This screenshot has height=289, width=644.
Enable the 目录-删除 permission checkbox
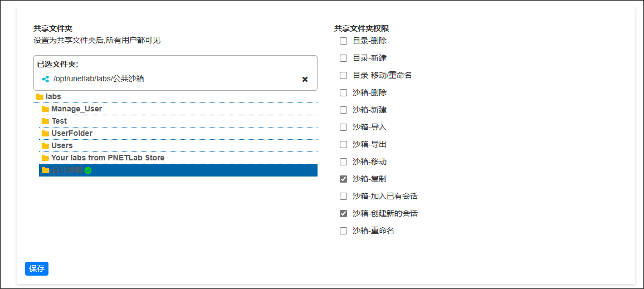pyautogui.click(x=343, y=41)
